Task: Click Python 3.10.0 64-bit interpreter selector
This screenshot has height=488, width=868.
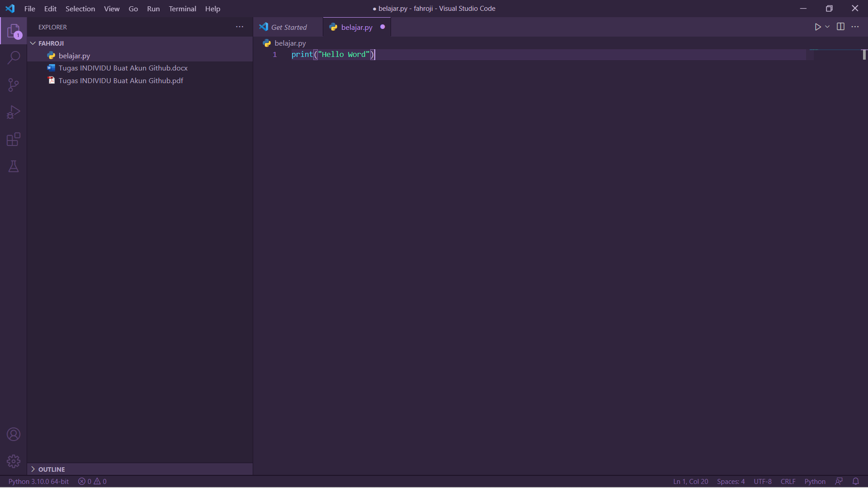Action: (38, 481)
